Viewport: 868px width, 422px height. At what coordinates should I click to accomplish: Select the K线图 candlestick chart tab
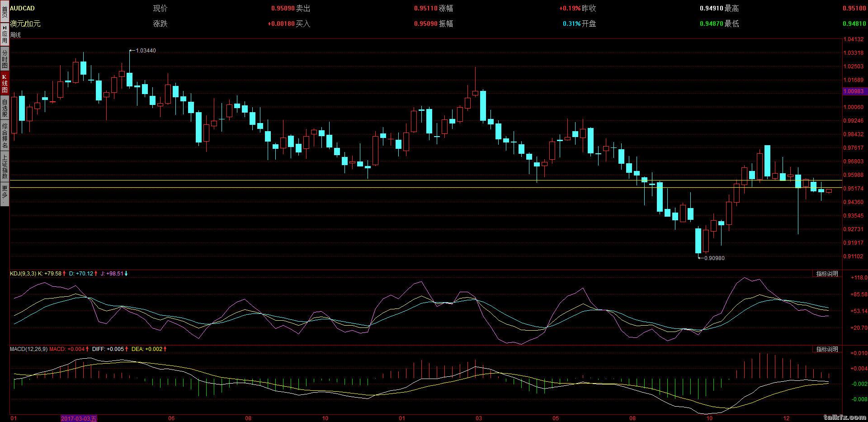4,84
